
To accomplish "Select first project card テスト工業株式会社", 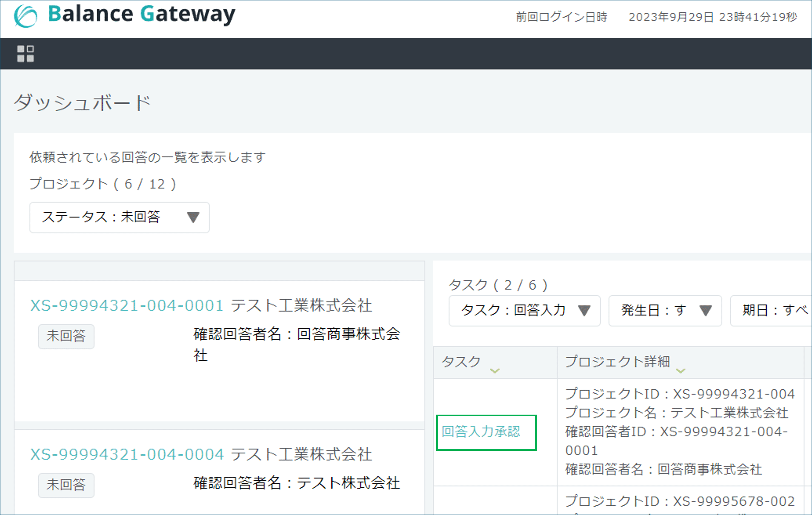I will point(301,306).
